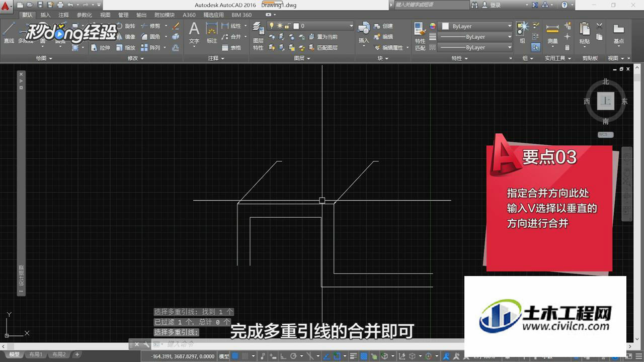644x362 pixels.
Task: Add a new layout with the plus tab
Action: [77, 354]
